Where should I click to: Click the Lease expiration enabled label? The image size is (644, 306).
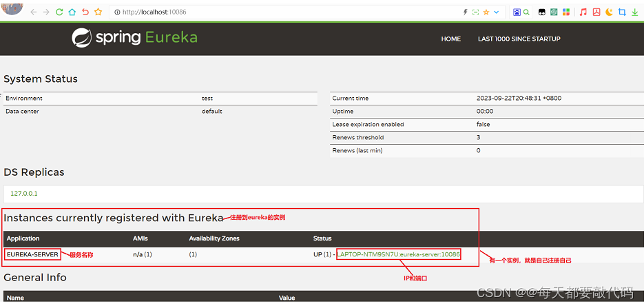coord(368,124)
